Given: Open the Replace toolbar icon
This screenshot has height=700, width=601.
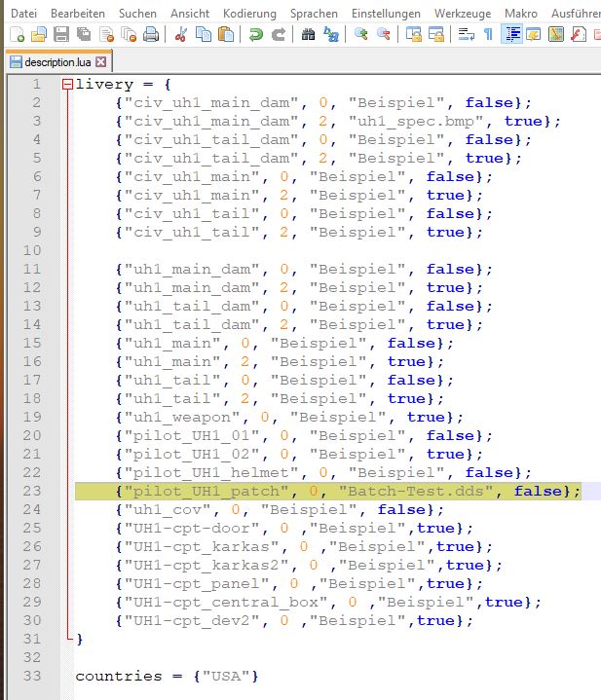Looking at the screenshot, I should coord(331,34).
